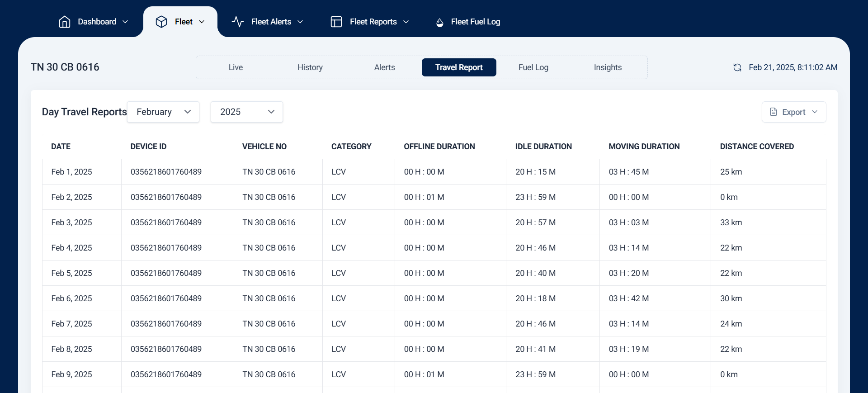Open the History tab
This screenshot has height=393, width=868.
coord(310,67)
